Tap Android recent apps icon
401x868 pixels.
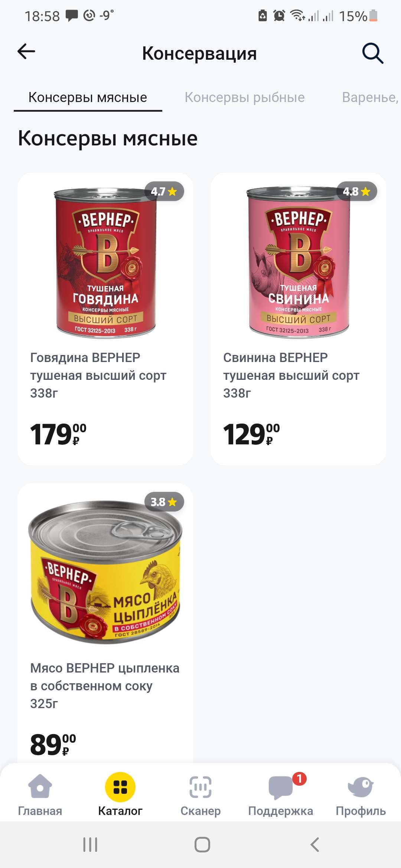click(90, 845)
